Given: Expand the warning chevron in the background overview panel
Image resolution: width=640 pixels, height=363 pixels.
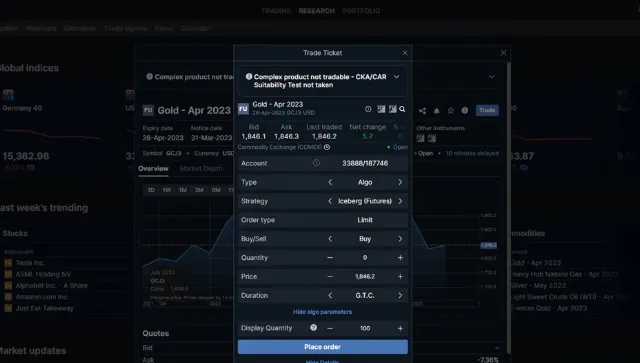Looking at the screenshot, I should coord(492,77).
